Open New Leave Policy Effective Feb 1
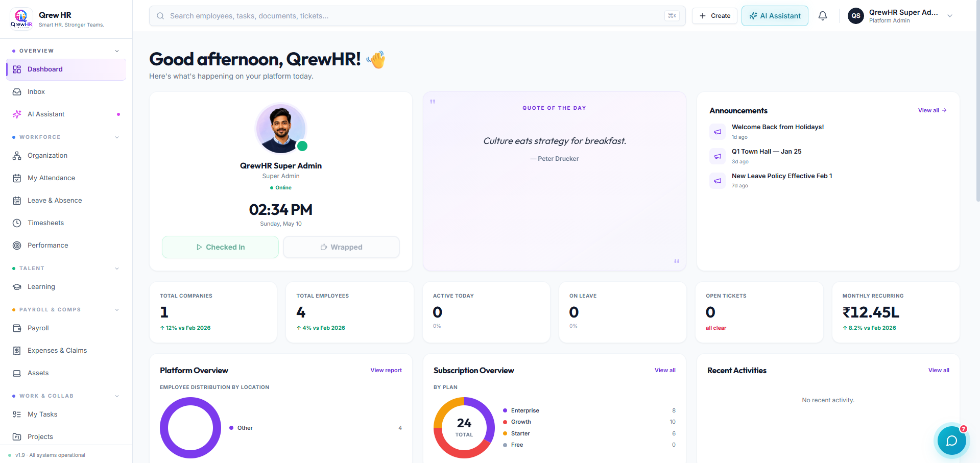 pyautogui.click(x=782, y=176)
